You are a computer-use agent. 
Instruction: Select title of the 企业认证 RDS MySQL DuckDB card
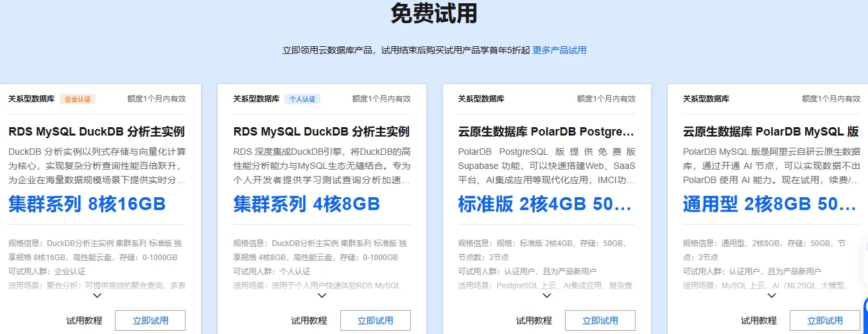(96, 132)
